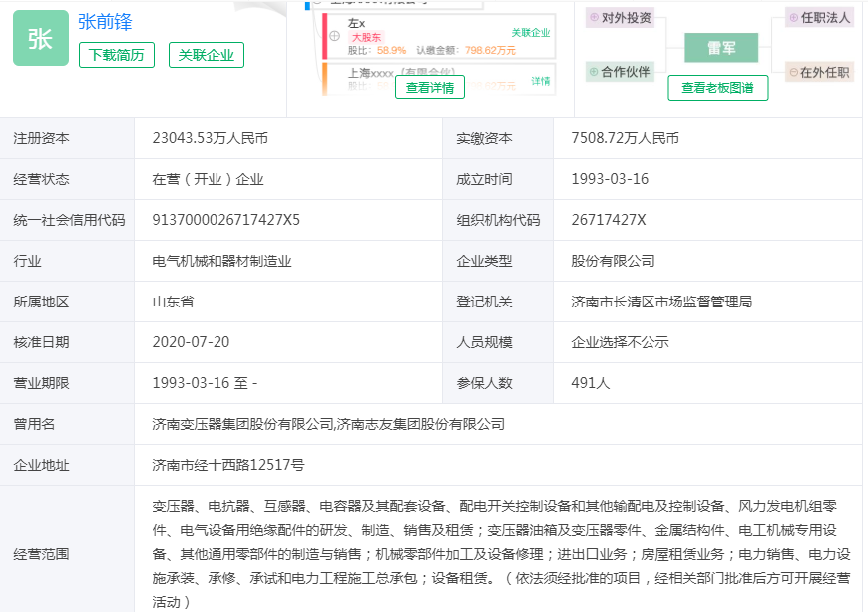
Task: Click the address 济南市经十西路12517号
Action: pyautogui.click(x=228, y=465)
